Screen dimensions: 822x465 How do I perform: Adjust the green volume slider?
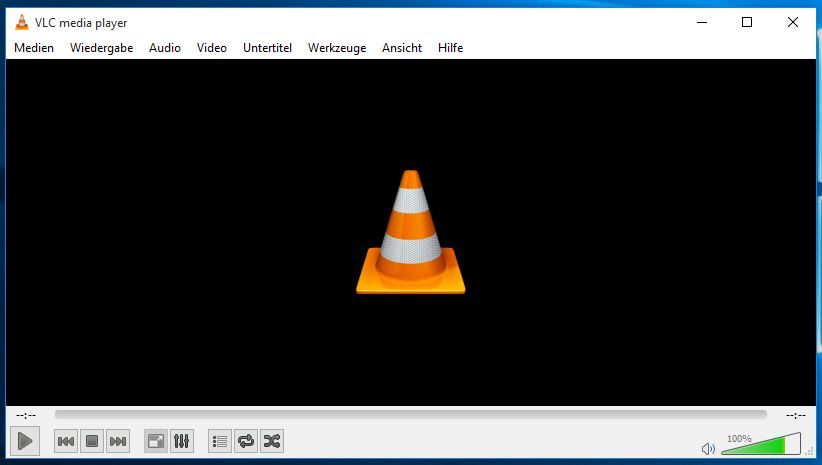[761, 444]
